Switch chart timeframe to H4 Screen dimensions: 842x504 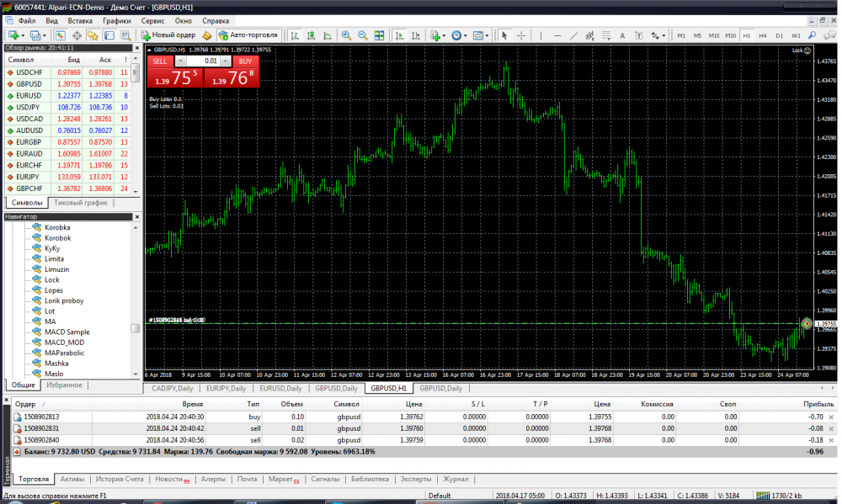point(762,35)
